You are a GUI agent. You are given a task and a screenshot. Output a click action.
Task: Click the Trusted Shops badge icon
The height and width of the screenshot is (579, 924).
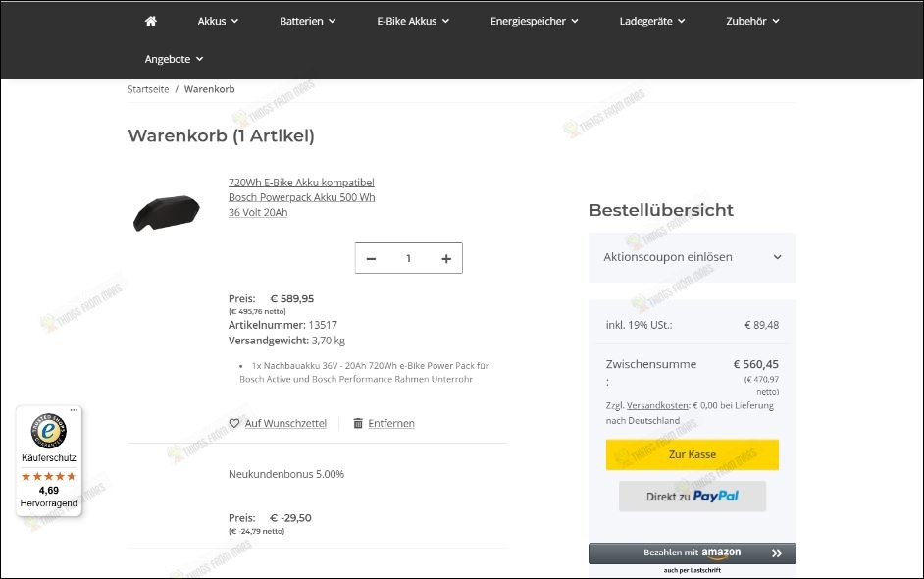click(x=48, y=431)
